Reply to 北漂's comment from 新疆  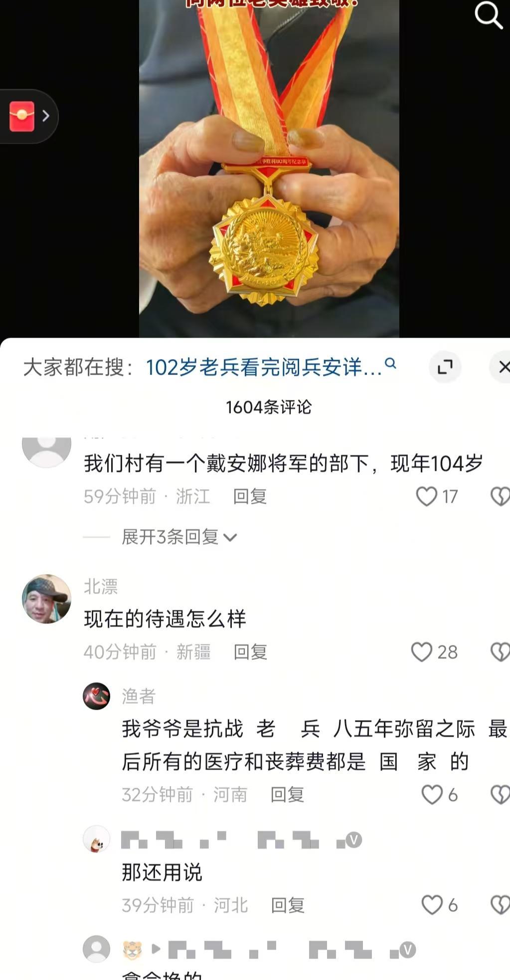tap(250, 652)
